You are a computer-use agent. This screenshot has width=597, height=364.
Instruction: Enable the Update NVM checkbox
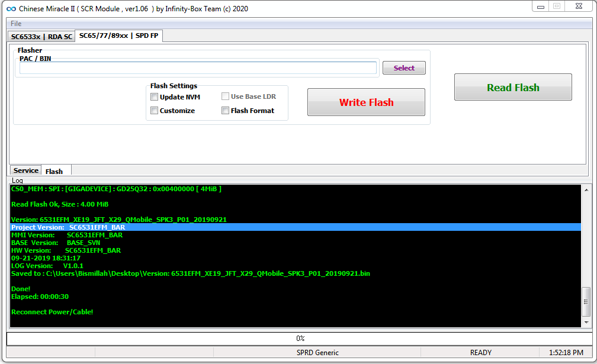154,97
